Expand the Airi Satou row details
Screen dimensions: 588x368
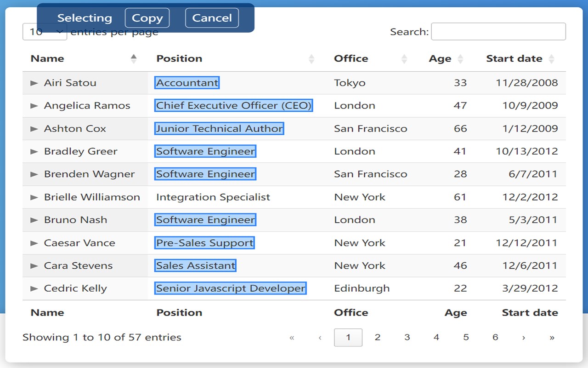pos(34,83)
